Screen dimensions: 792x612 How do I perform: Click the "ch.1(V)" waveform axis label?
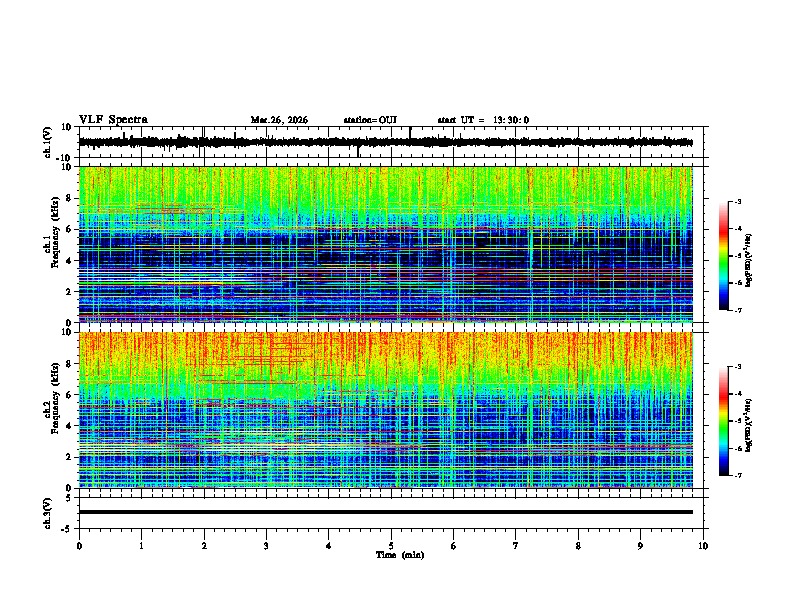[x=48, y=142]
